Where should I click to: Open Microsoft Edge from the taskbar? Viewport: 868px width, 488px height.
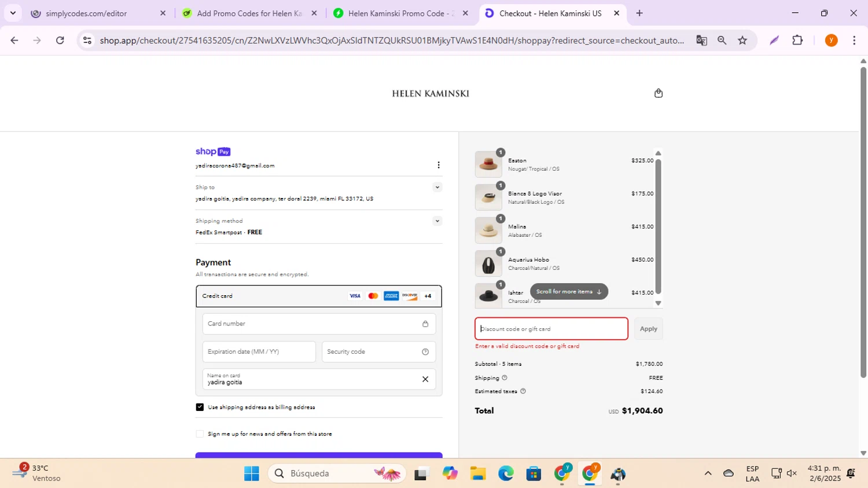(x=506, y=474)
